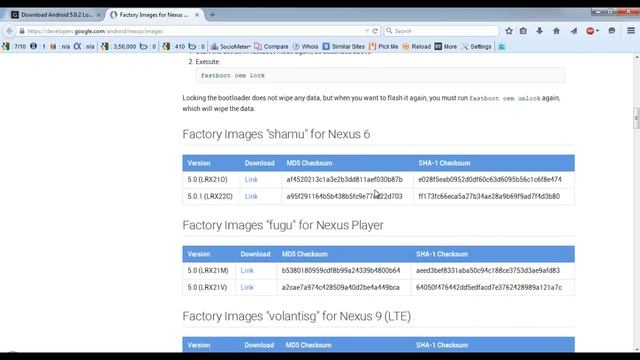Image resolution: width=640 pixels, height=360 pixels.
Task: Go to the Home page icon
Action: tap(556, 31)
